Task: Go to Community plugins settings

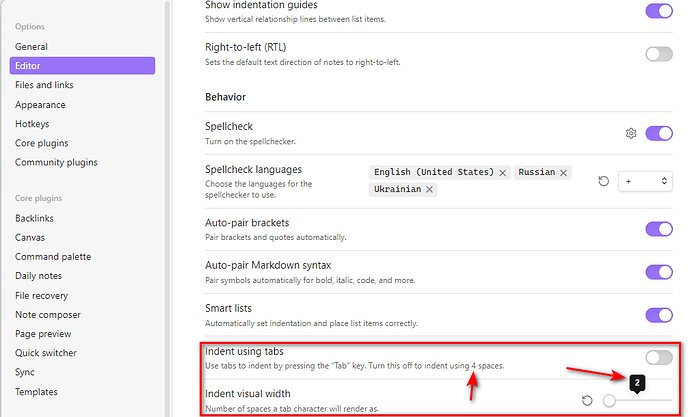Action: point(56,162)
